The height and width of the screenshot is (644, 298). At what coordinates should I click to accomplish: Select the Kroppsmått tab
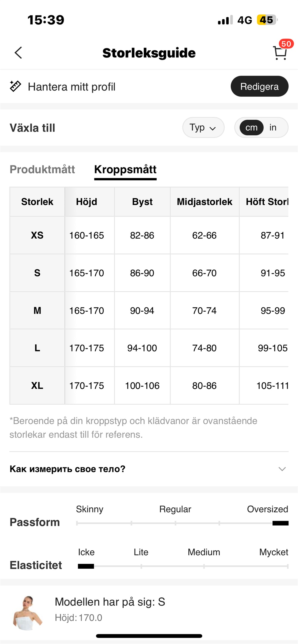coord(125,170)
